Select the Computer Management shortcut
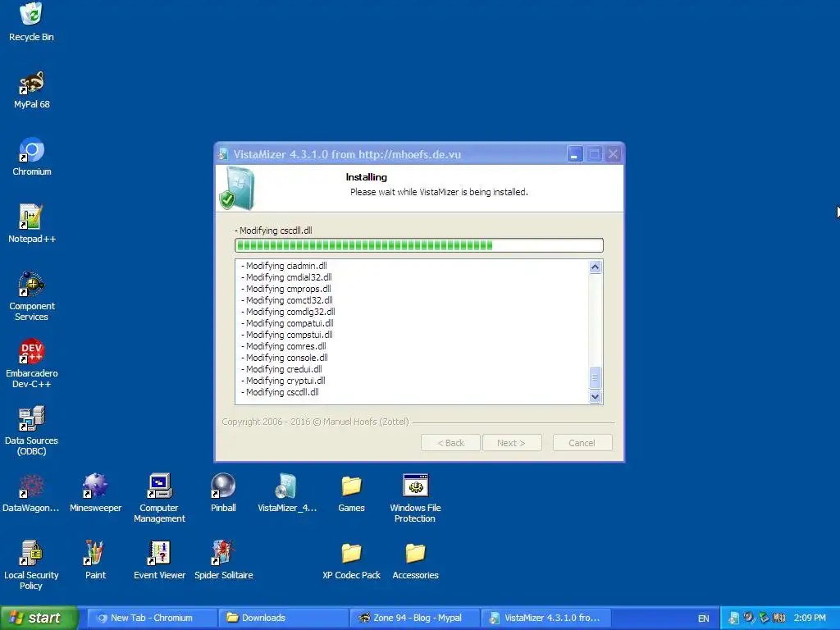The height and width of the screenshot is (630, 840). pos(159,498)
